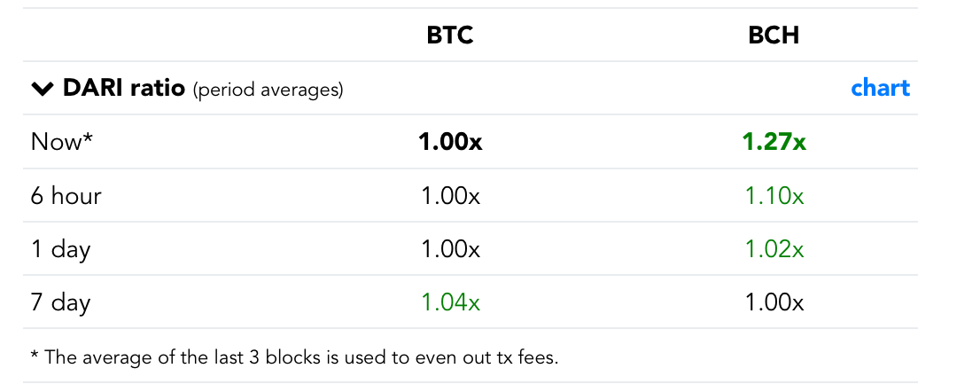Collapse the DARI ratio section chevron
The image size is (980, 392).
(x=43, y=88)
